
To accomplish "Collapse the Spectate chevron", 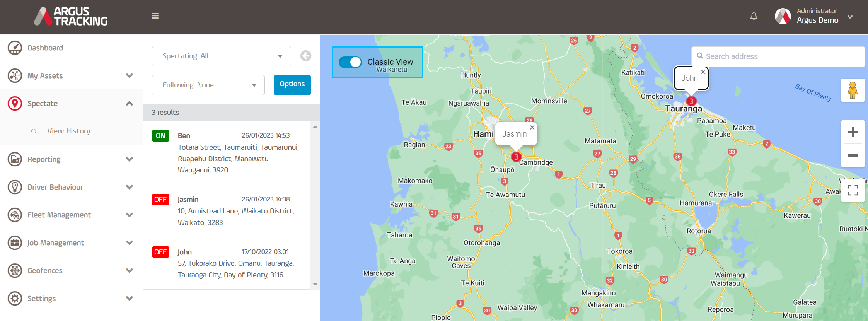I will click(130, 103).
